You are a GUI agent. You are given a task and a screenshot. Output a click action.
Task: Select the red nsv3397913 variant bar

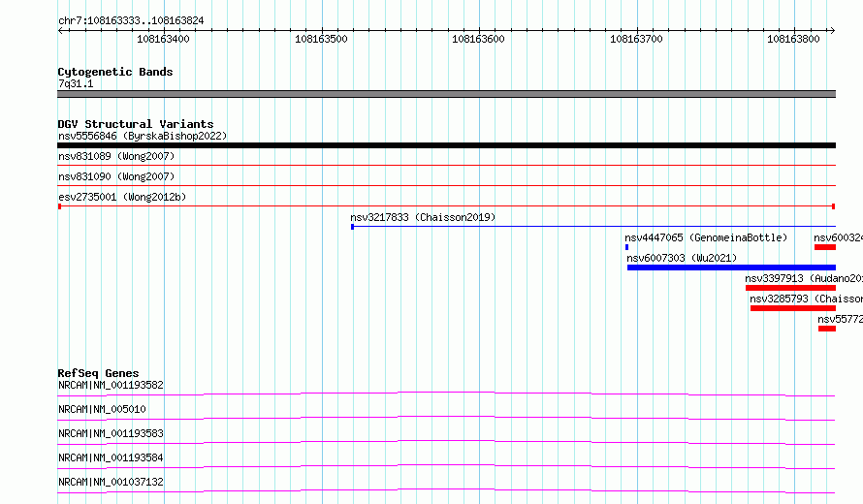tap(789, 288)
